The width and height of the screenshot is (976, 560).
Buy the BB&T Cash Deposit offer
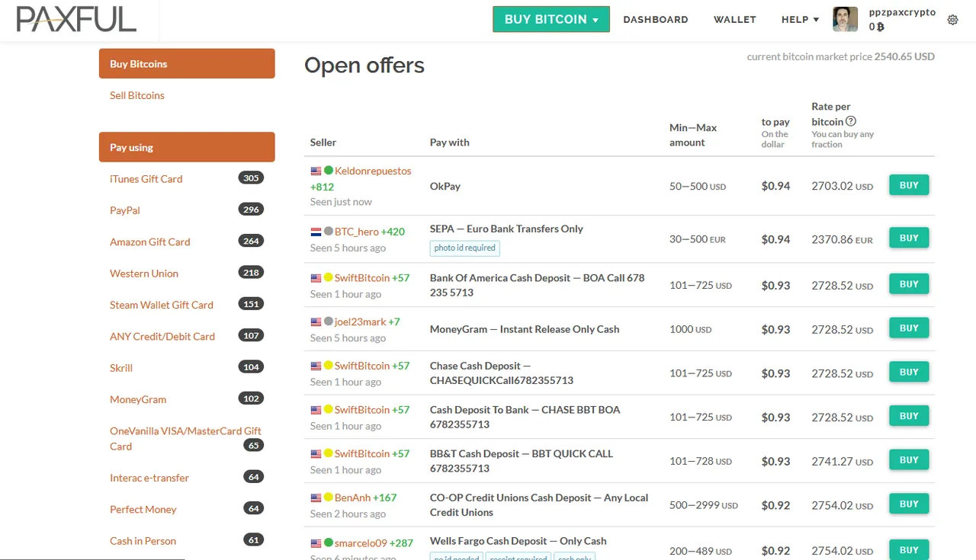909,460
